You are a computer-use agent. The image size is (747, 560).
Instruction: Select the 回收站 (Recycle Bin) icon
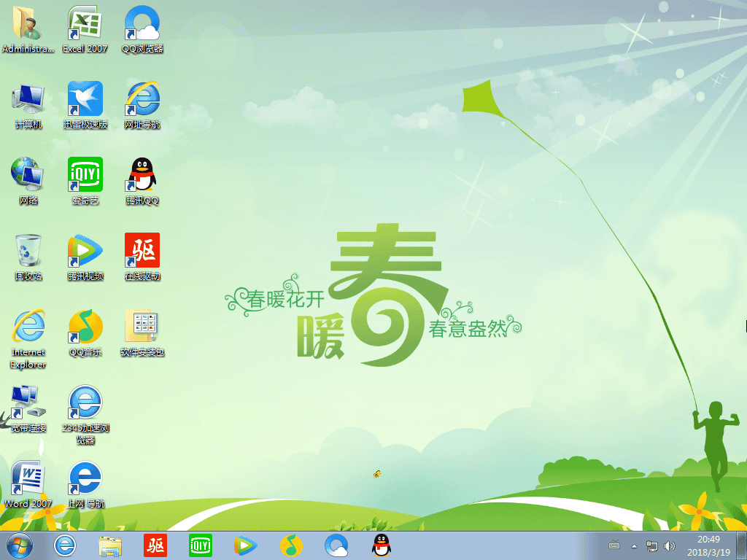[28, 257]
